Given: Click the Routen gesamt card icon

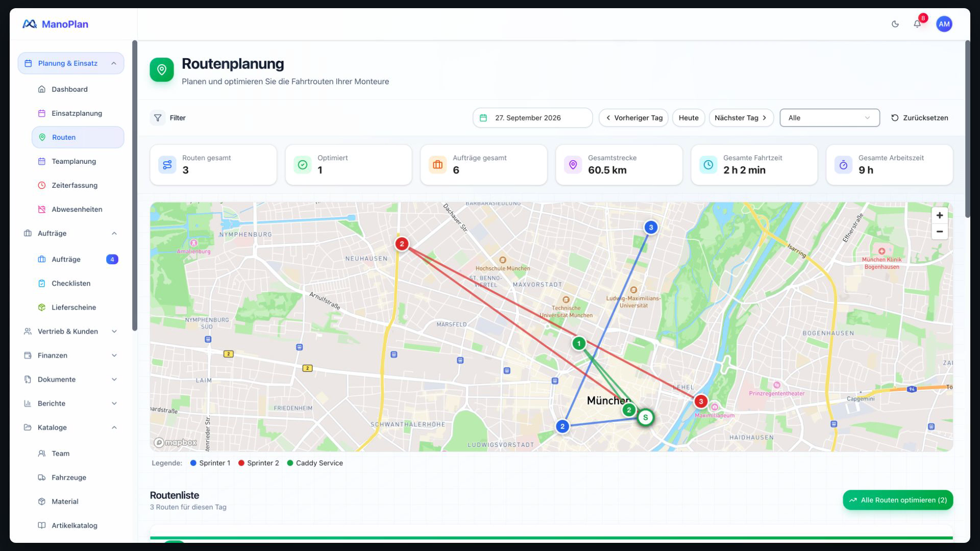Looking at the screenshot, I should 167,165.
